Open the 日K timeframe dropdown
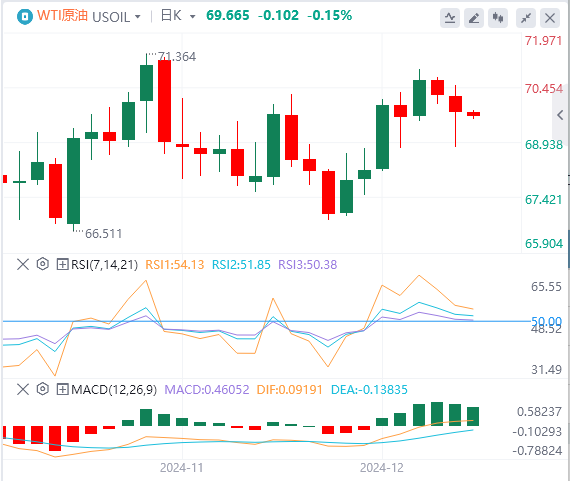Screen dimensions: 570x481 pos(178,16)
